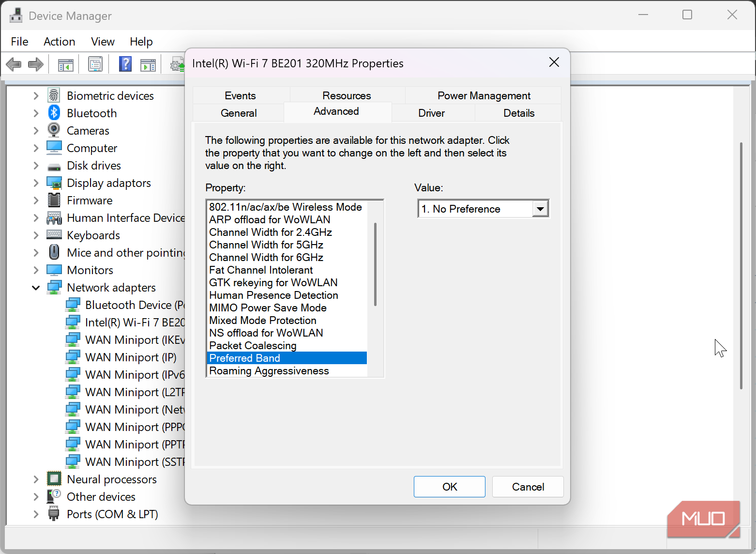756x554 pixels.
Task: Switch to the Driver tab
Action: click(432, 113)
